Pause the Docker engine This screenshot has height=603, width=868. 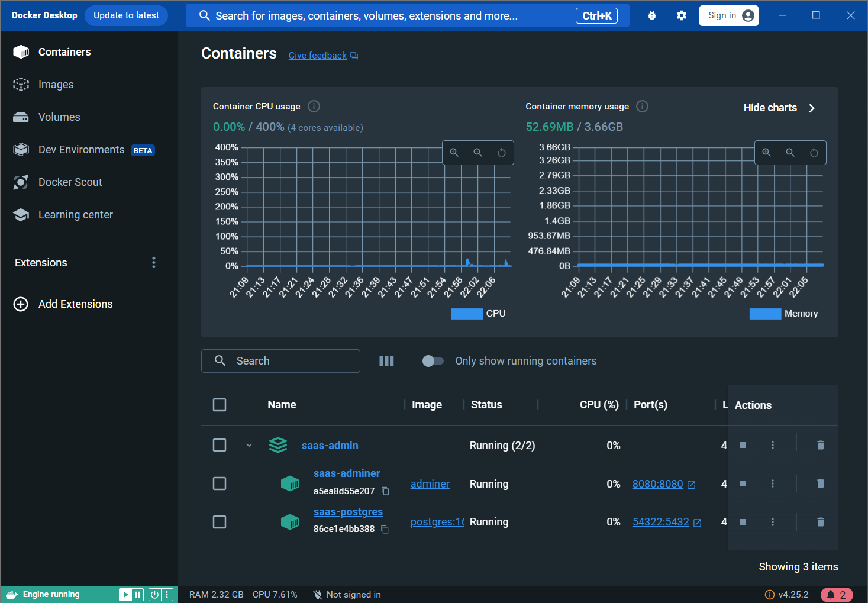click(x=138, y=595)
